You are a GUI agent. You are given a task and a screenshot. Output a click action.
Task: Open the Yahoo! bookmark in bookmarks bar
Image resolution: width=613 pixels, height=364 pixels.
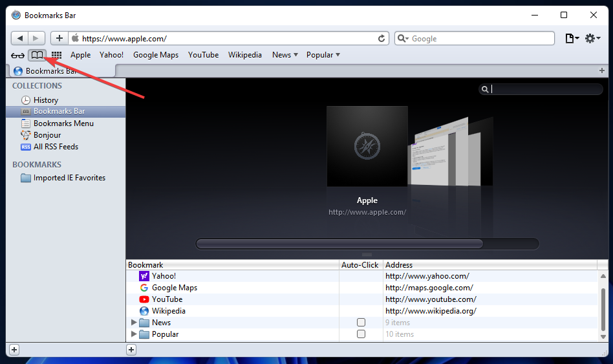(111, 55)
